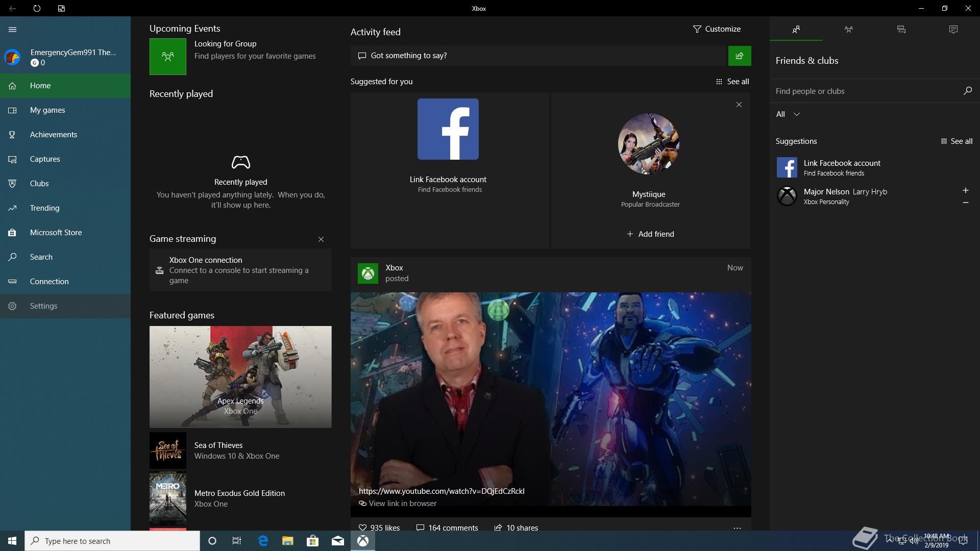Open the Sea of Thieves thumbnail

[168, 450]
